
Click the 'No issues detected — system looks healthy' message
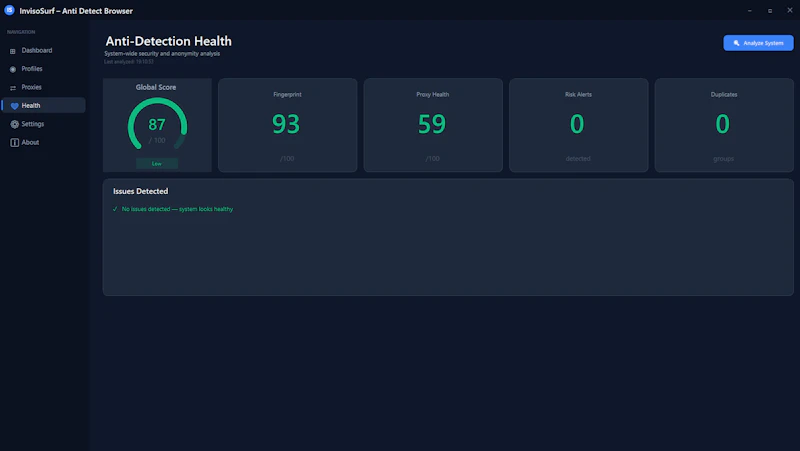(x=177, y=209)
